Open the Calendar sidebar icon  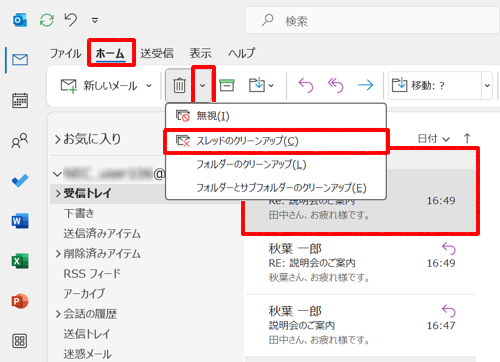click(x=20, y=100)
